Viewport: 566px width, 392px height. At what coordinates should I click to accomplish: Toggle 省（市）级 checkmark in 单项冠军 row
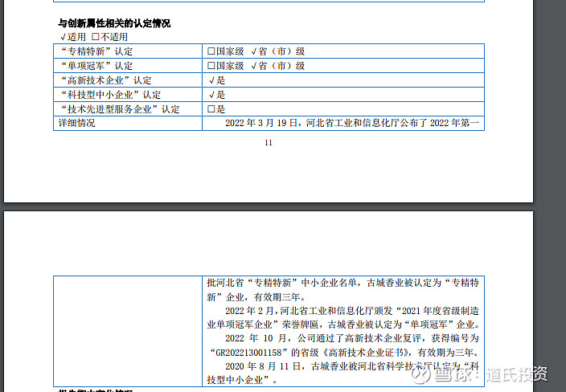point(254,66)
